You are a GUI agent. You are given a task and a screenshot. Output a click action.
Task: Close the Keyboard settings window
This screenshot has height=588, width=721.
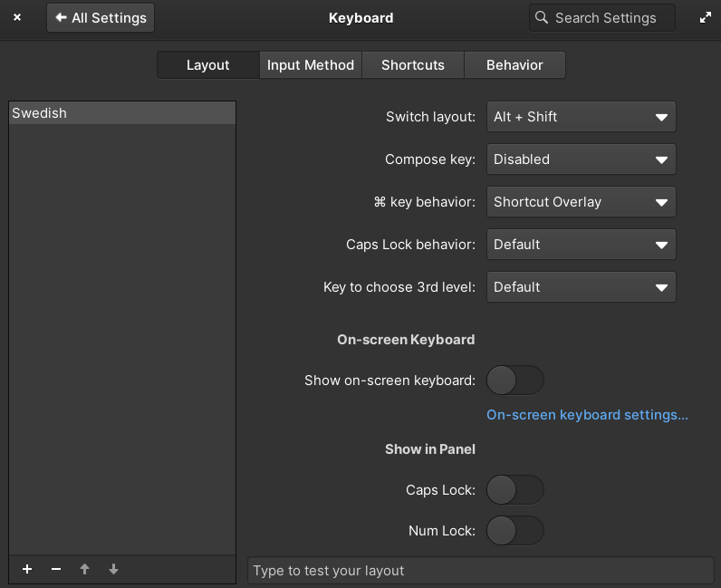click(17, 17)
